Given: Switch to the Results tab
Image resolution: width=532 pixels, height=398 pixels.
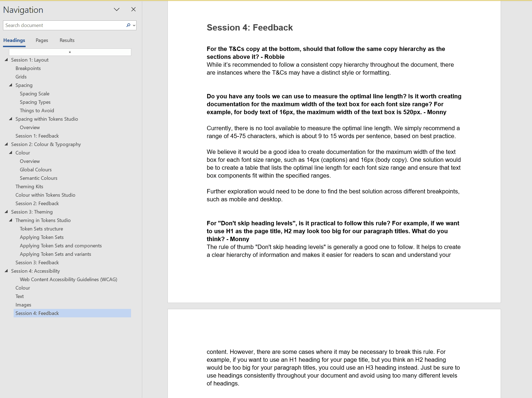Looking at the screenshot, I should click(67, 40).
